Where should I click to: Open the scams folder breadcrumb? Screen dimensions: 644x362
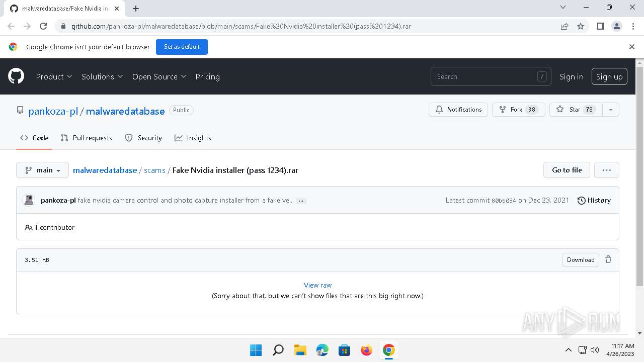[154, 170]
